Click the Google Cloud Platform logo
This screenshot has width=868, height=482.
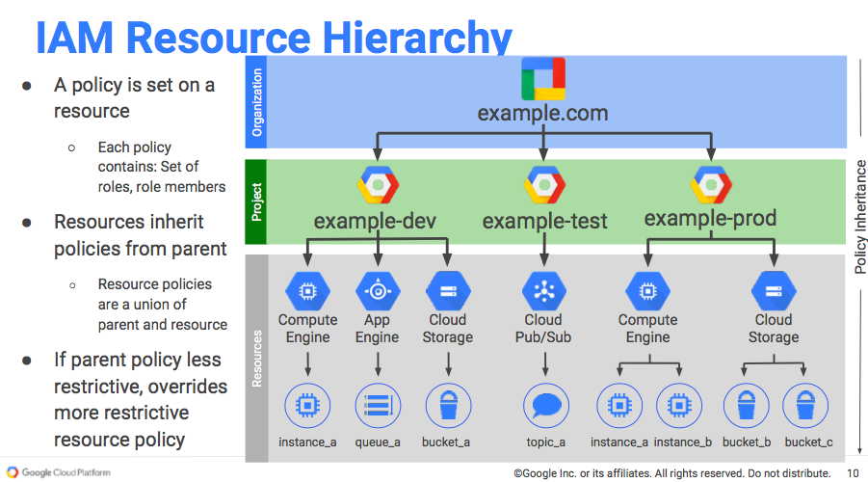point(58,472)
